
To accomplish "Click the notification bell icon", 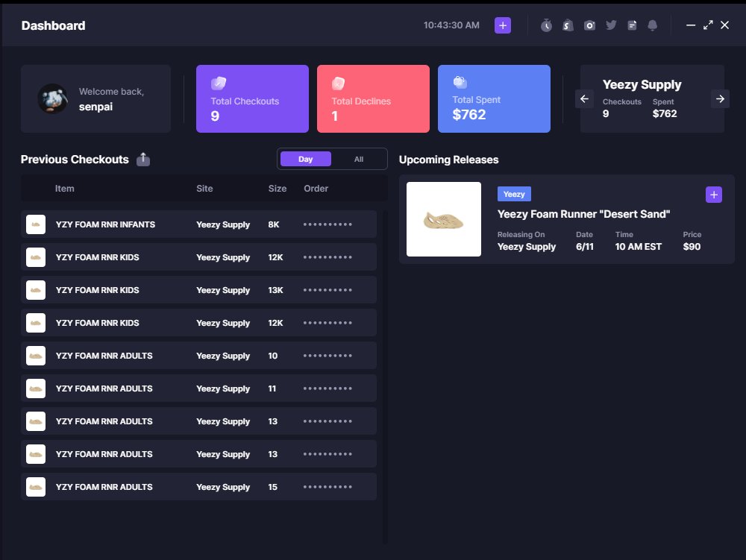I will pos(653,25).
